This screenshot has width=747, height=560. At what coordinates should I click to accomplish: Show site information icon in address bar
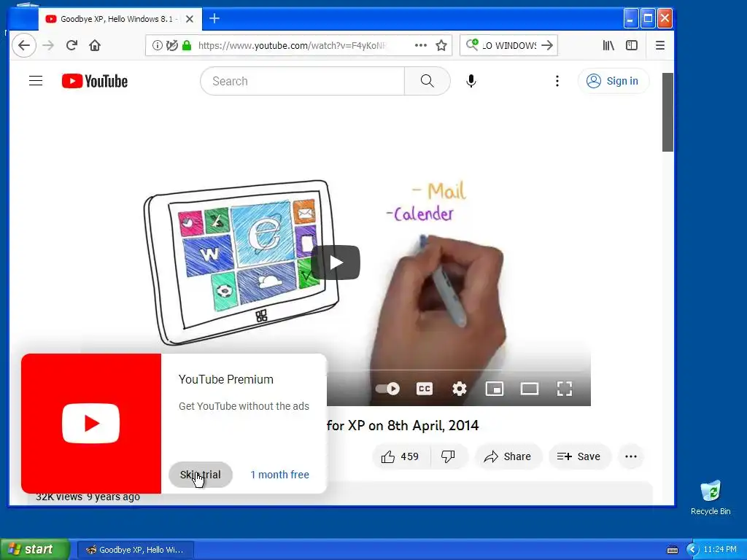[157, 45]
